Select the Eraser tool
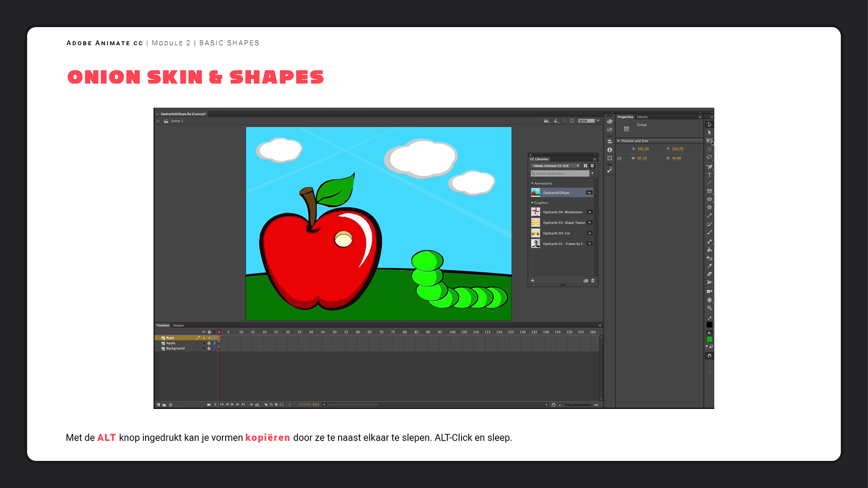 pyautogui.click(x=709, y=274)
